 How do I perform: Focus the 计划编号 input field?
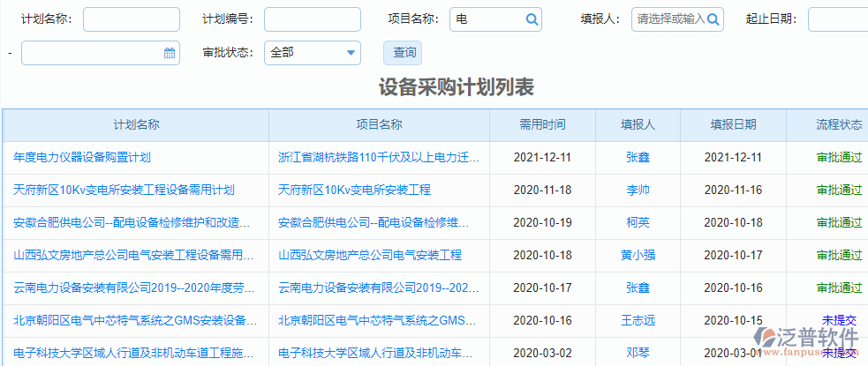313,19
